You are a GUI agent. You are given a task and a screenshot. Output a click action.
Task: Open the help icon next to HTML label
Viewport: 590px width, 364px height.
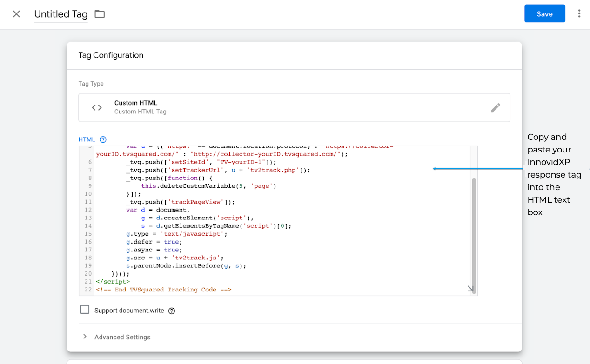[x=103, y=139]
